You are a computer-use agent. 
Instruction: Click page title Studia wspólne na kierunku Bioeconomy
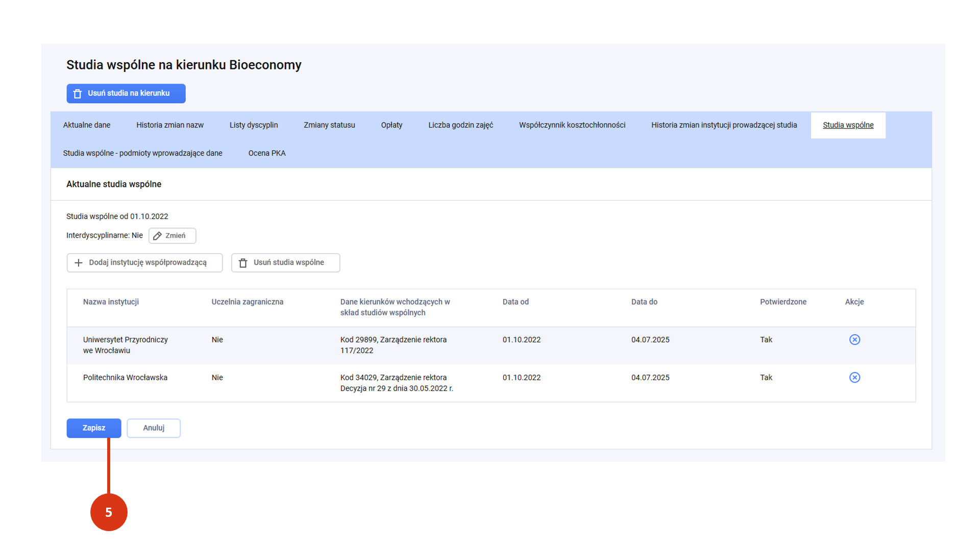[184, 65]
